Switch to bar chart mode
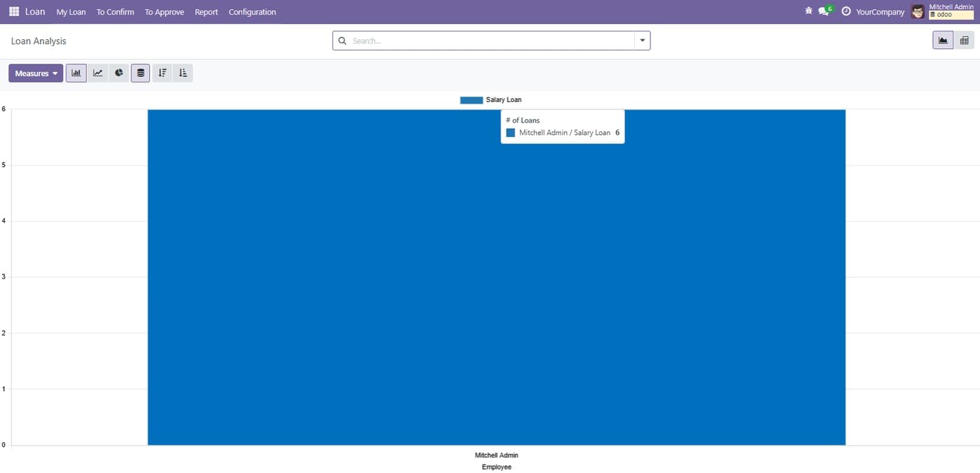 click(76, 73)
